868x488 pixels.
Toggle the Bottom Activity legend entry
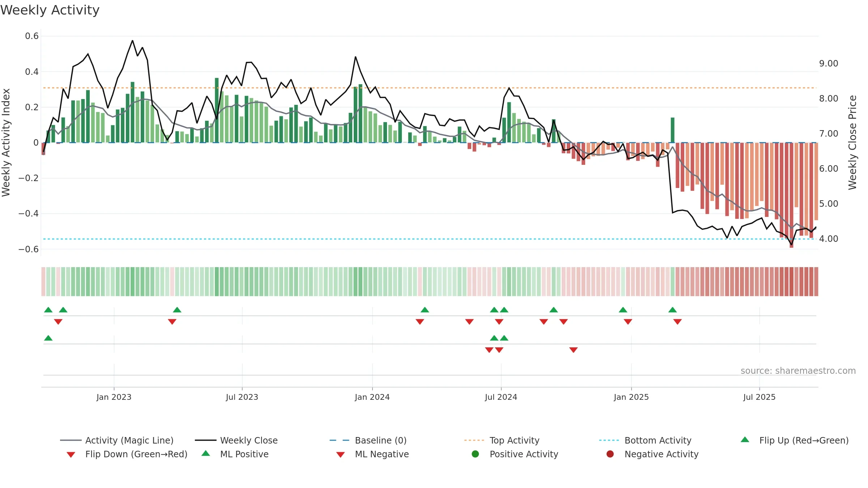click(645, 440)
